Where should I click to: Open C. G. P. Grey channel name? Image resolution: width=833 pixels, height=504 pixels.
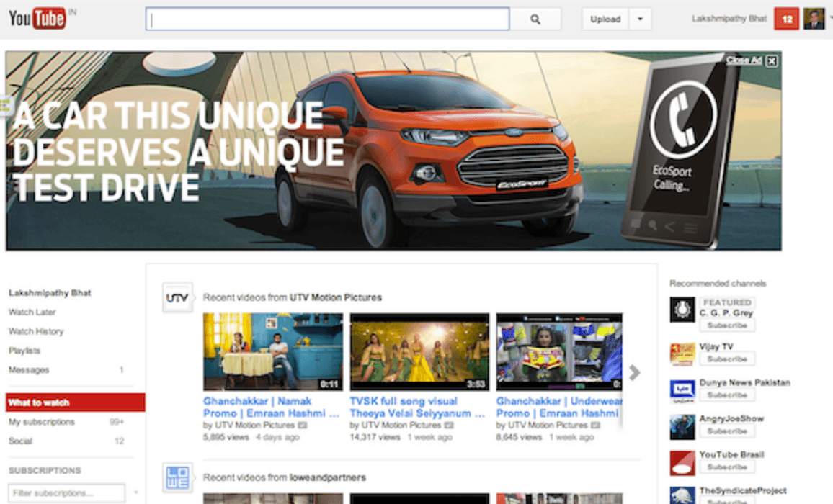pyautogui.click(x=726, y=313)
